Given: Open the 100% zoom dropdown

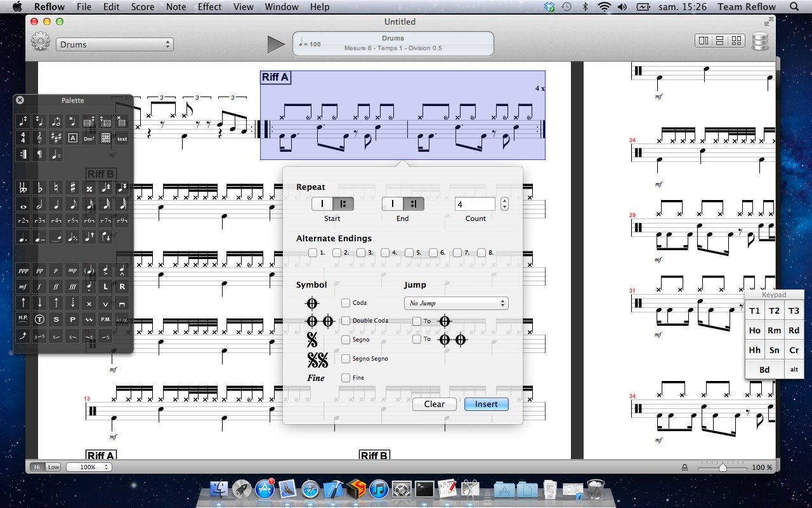Looking at the screenshot, I should pyautogui.click(x=88, y=467).
